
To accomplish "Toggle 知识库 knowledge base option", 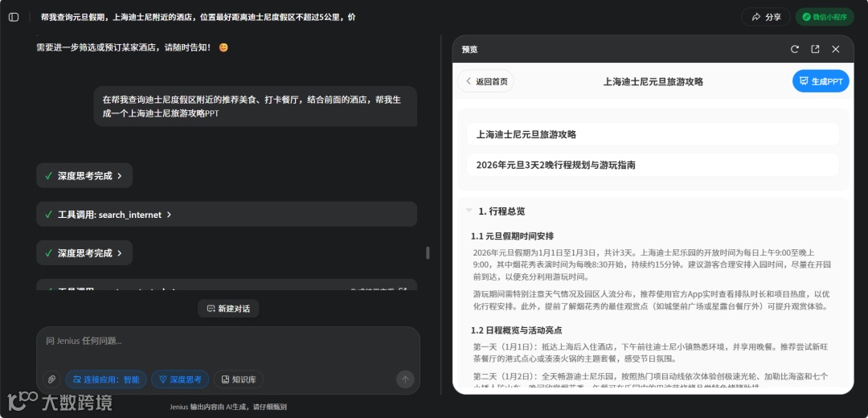I will pos(238,379).
